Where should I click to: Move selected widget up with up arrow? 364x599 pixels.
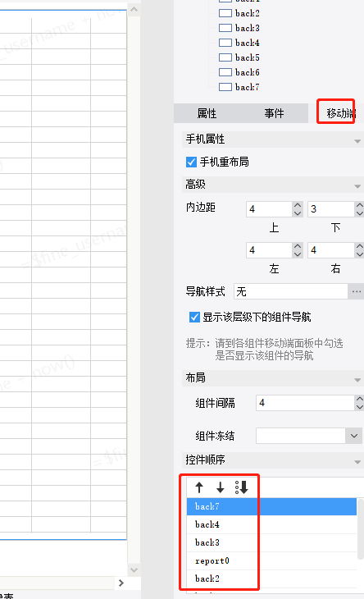point(199,487)
